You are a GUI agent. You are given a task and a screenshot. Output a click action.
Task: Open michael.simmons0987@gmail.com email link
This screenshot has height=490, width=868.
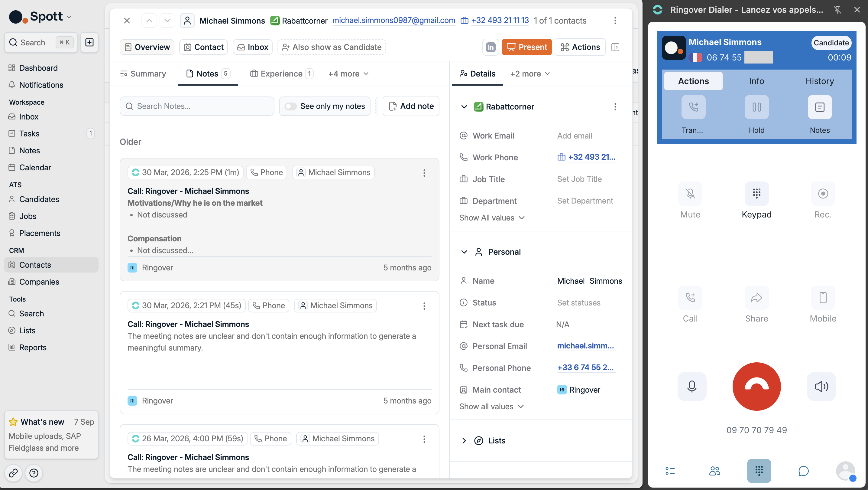click(x=394, y=21)
